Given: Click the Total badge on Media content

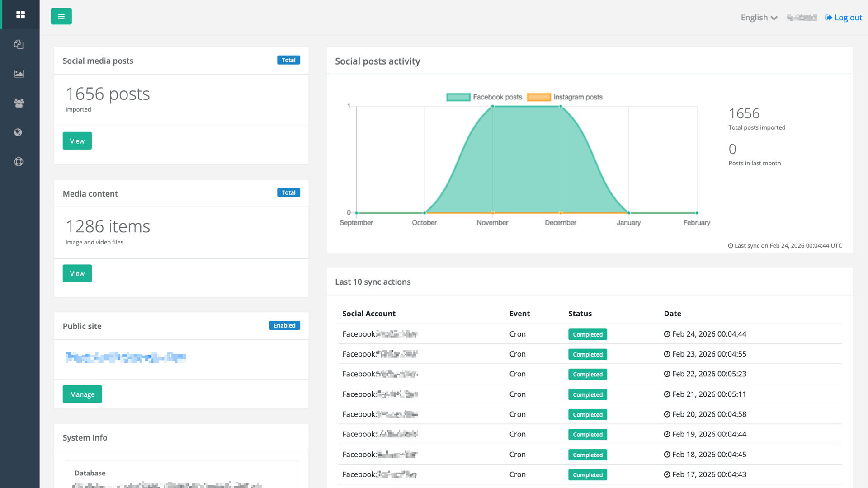Looking at the screenshot, I should click(288, 192).
